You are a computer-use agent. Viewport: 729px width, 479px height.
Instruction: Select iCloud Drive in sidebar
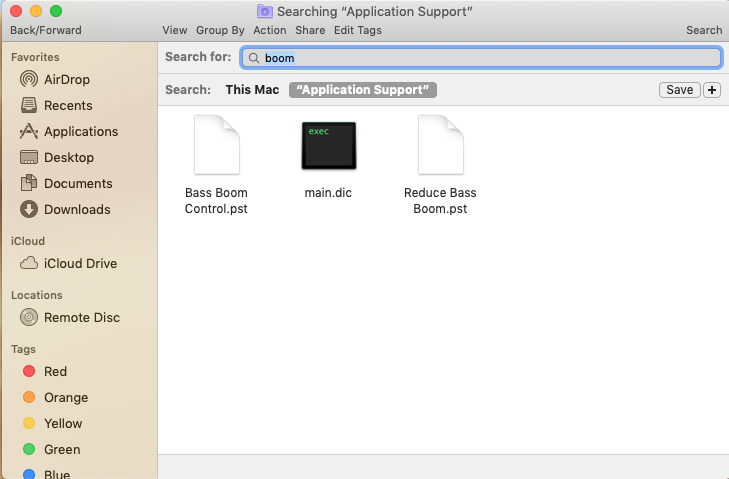79,263
